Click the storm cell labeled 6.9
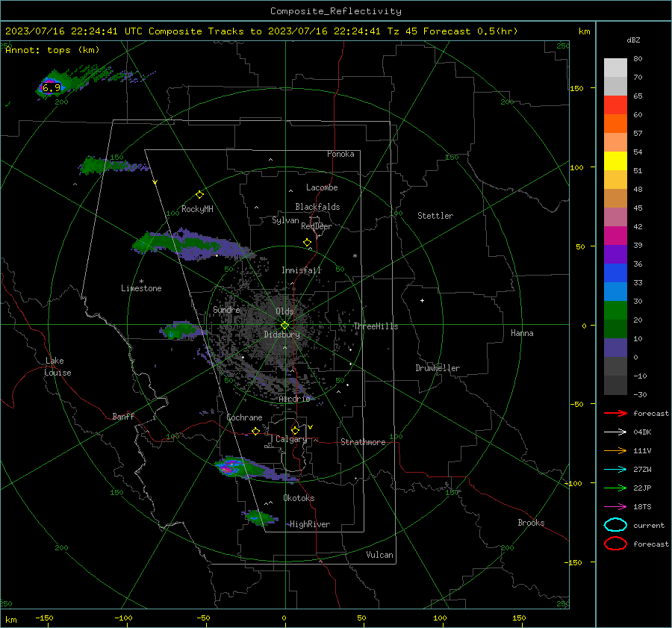 (51, 87)
